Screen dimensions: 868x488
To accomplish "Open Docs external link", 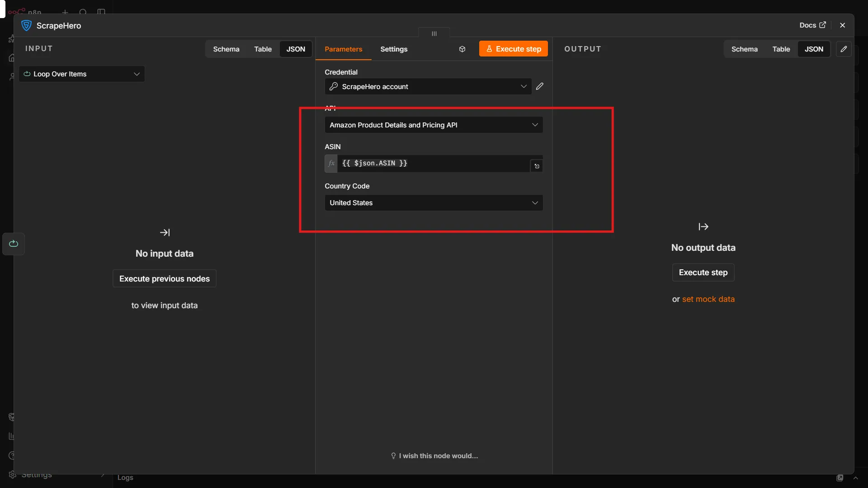I will point(812,25).
